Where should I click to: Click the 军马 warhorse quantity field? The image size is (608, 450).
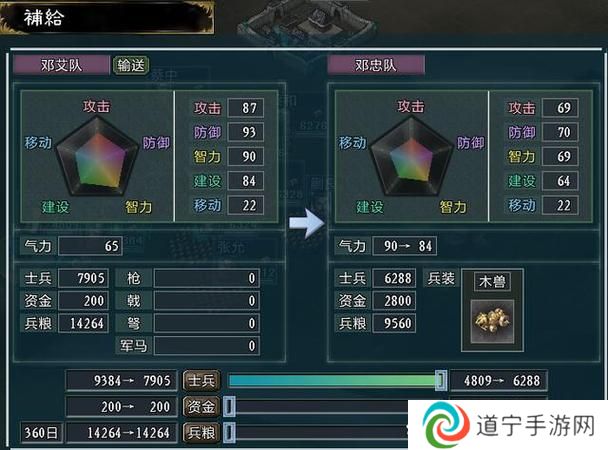(x=207, y=345)
